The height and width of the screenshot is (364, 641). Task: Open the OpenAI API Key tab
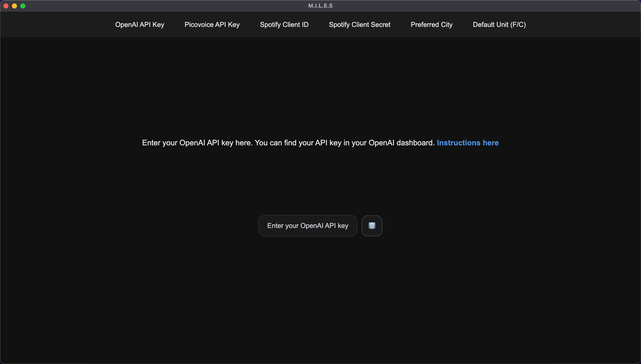coord(139,25)
